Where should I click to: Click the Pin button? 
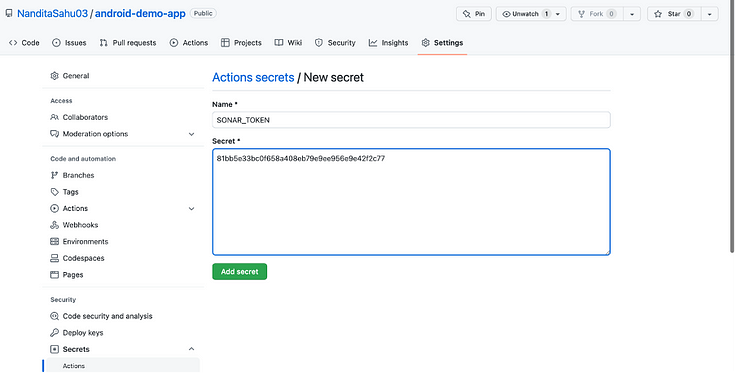click(474, 14)
